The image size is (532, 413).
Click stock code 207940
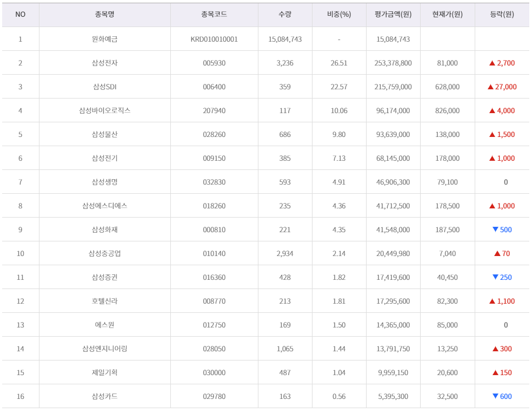click(214, 110)
